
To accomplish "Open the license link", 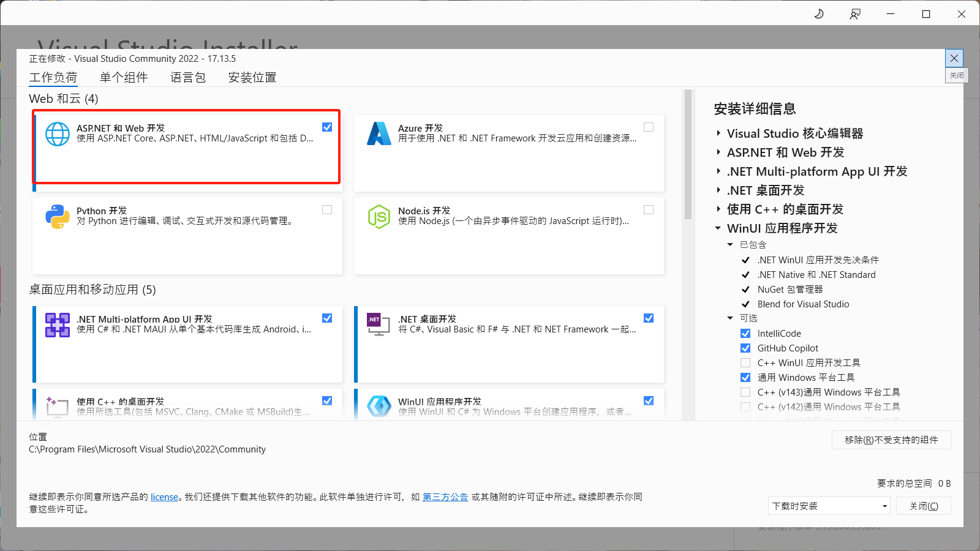I will [165, 497].
